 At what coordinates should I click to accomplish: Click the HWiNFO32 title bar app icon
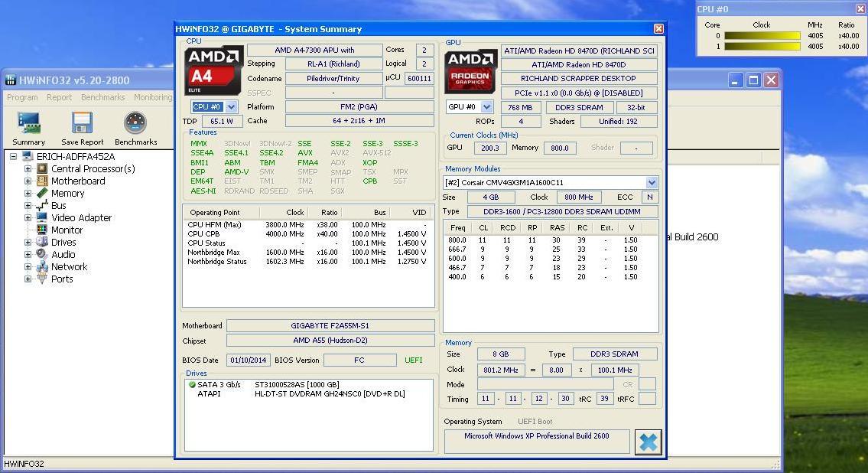point(11,80)
